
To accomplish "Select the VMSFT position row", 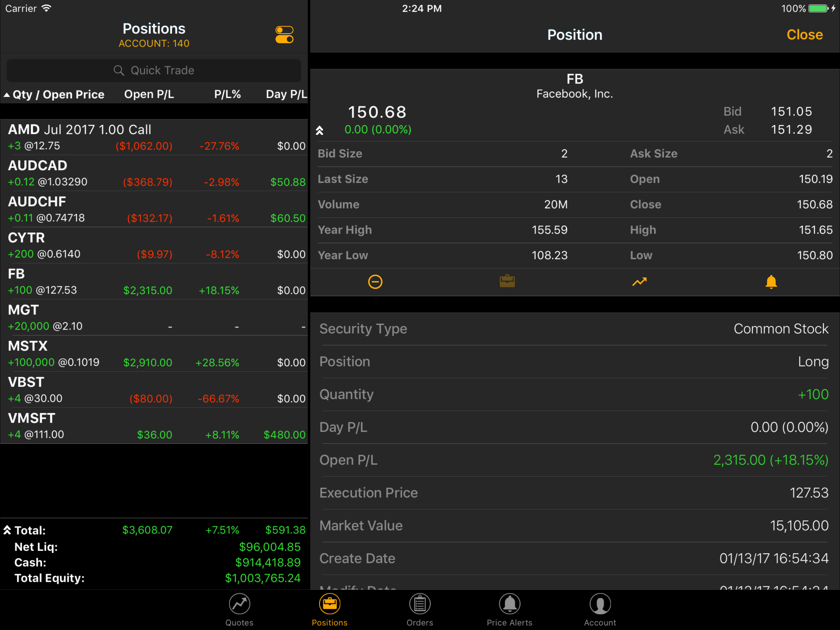I will [x=154, y=426].
